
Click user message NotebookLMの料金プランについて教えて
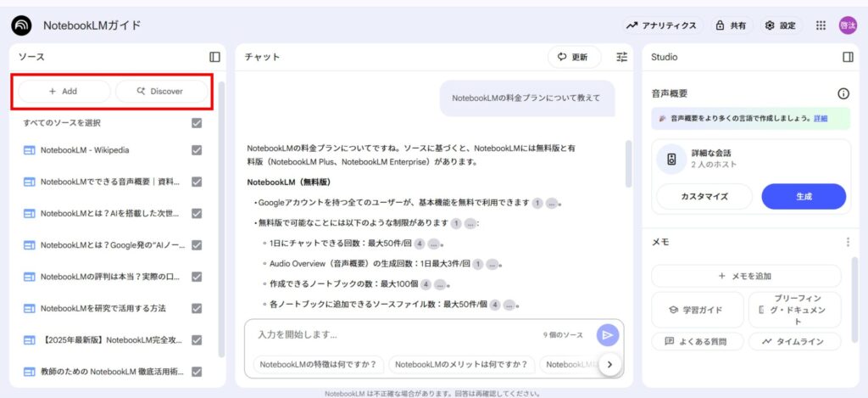tap(526, 98)
